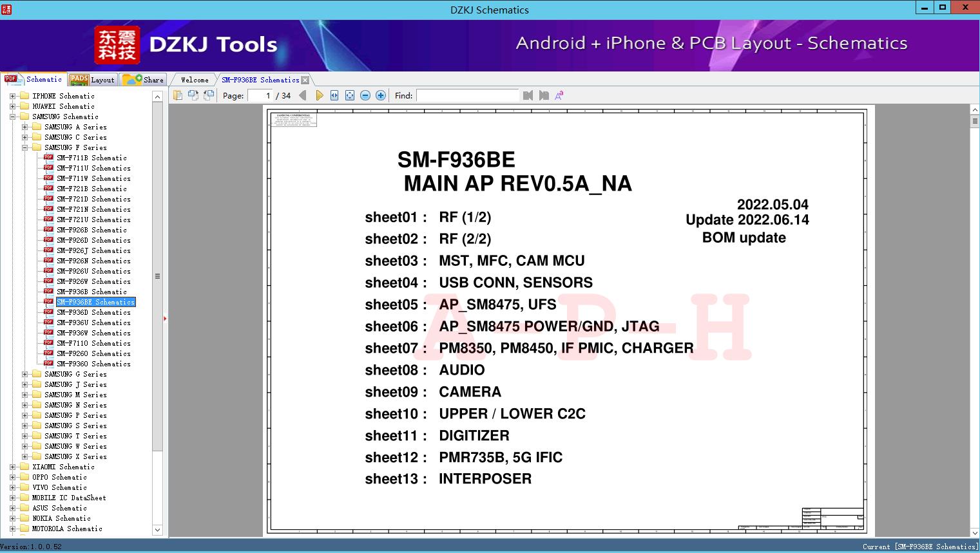This screenshot has width=980, height=553.
Task: Click the PDF icon beside SM-F721D Schematics
Action: pyautogui.click(x=48, y=199)
